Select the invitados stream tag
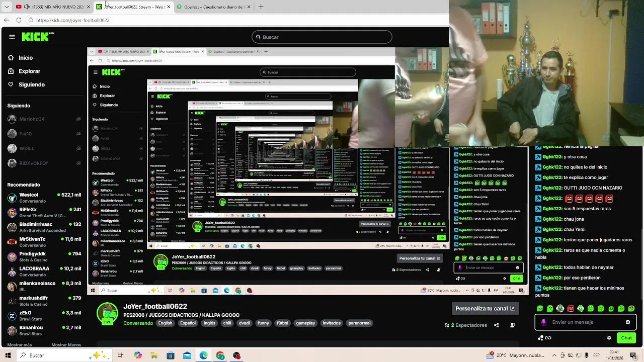This screenshot has width=644, height=362. pos(332,323)
